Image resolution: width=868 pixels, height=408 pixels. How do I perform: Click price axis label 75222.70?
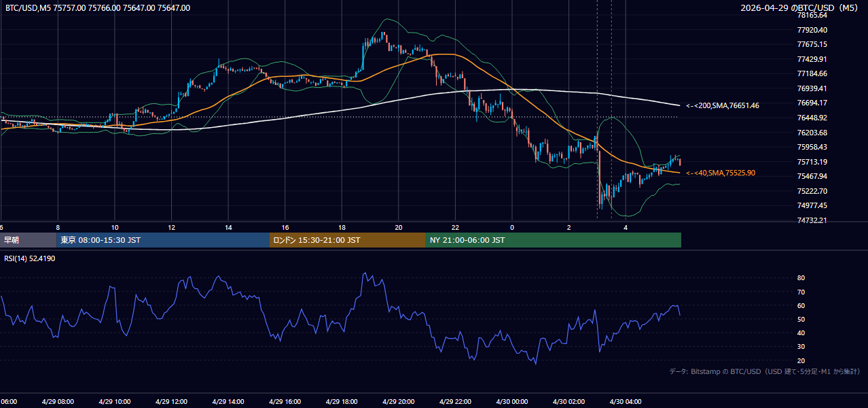812,191
